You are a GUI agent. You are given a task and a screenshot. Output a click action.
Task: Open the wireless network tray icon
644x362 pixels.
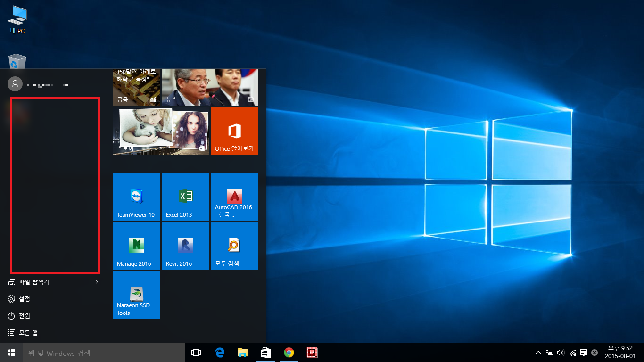pyautogui.click(x=573, y=353)
